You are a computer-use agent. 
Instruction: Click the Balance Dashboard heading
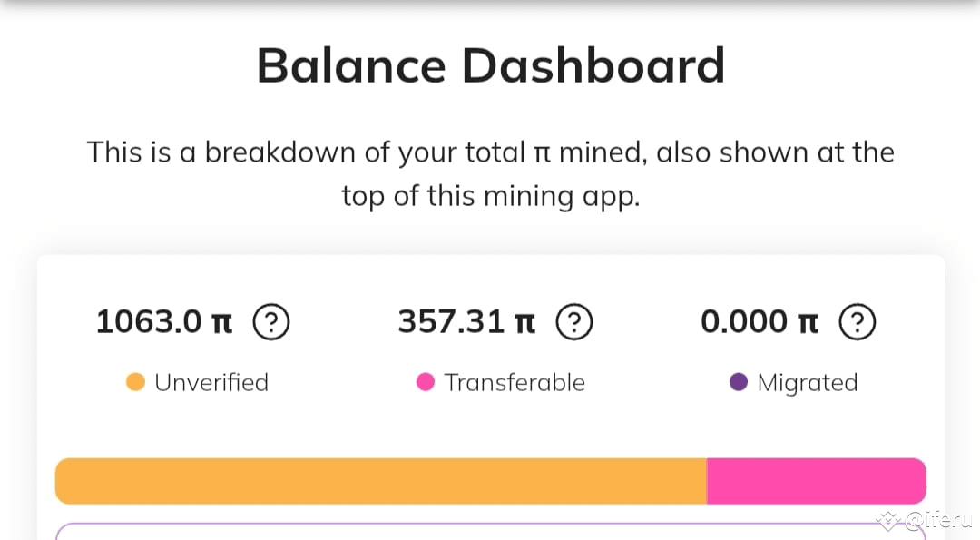(491, 65)
